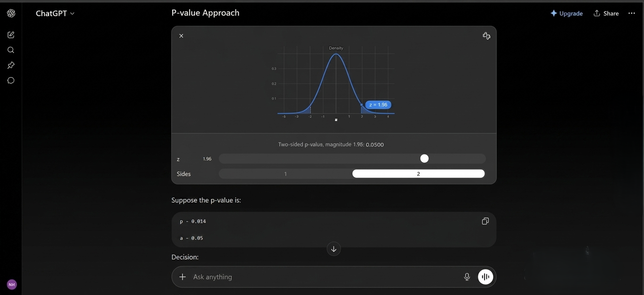Viewport: 644px width, 295px height.
Task: Copy the p-value code block
Action: 485,221
